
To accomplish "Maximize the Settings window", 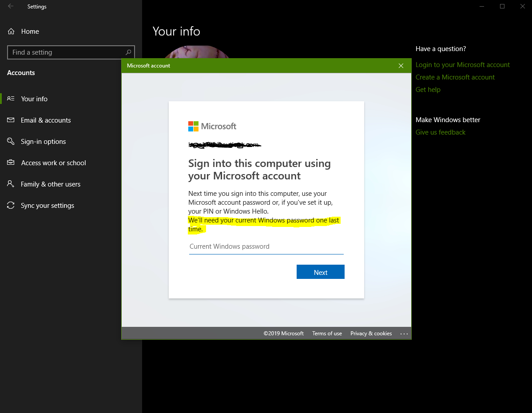I will pos(502,7).
